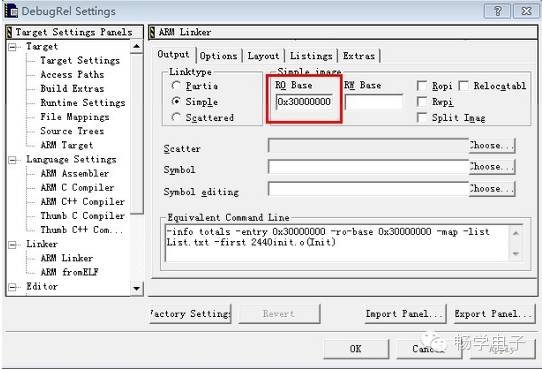Enable the Split Image checkbox

click(422, 118)
